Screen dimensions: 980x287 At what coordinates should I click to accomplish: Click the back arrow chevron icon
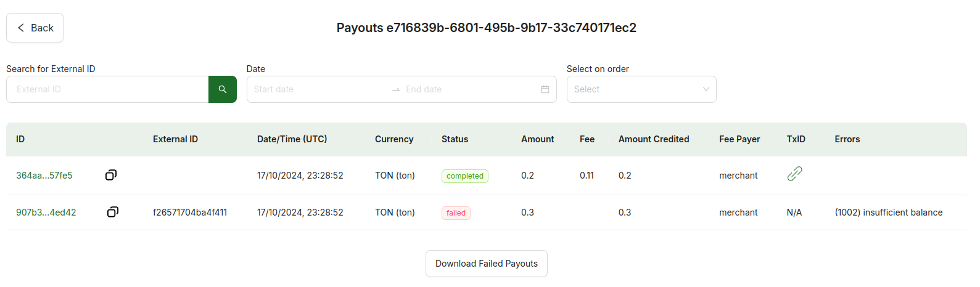click(21, 28)
